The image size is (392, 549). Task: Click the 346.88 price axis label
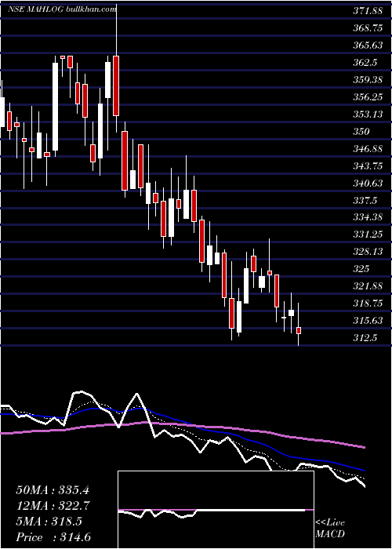point(368,148)
